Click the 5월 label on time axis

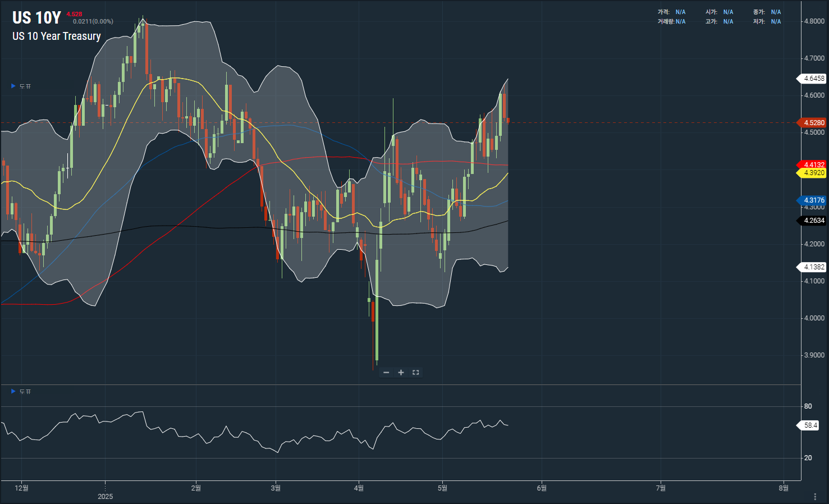point(442,488)
